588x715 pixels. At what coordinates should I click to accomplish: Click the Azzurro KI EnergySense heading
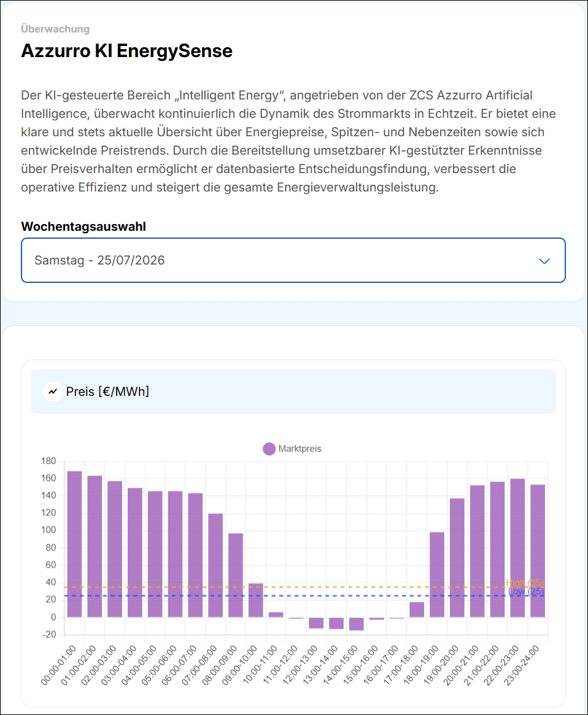click(x=127, y=50)
